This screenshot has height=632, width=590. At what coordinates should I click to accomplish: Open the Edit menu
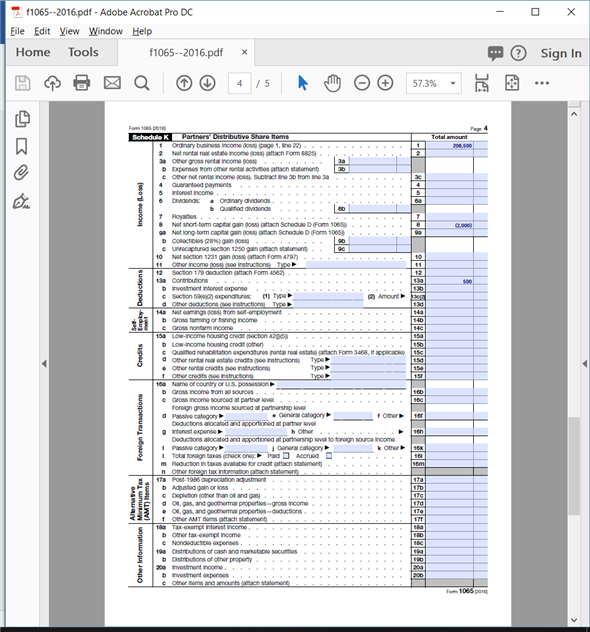pyautogui.click(x=42, y=31)
